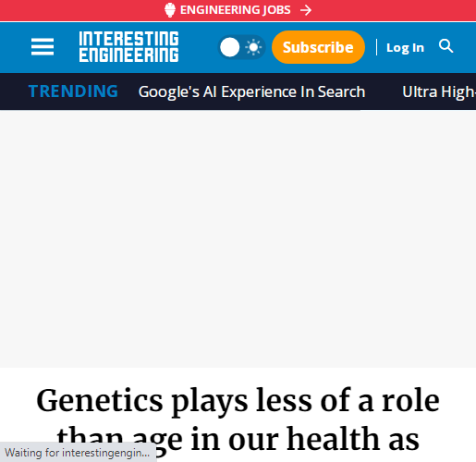Open the Log In link
This screenshot has width=476, height=462.
pos(405,48)
